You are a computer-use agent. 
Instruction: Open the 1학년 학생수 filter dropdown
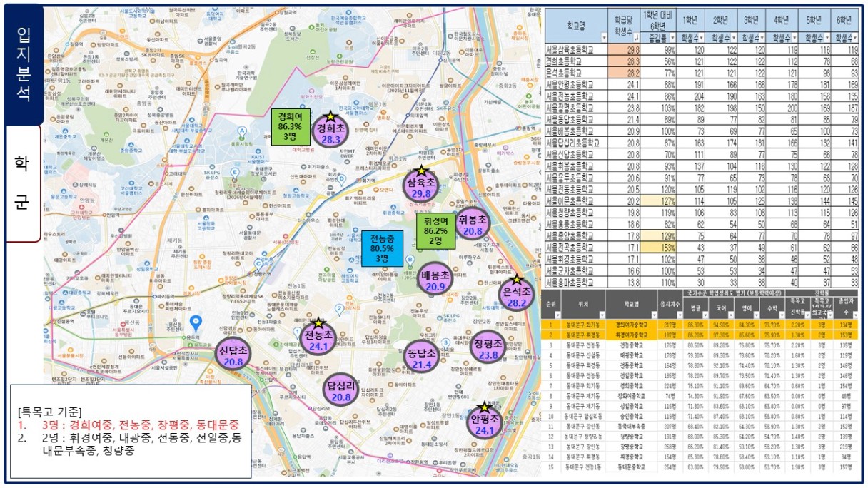(700, 37)
